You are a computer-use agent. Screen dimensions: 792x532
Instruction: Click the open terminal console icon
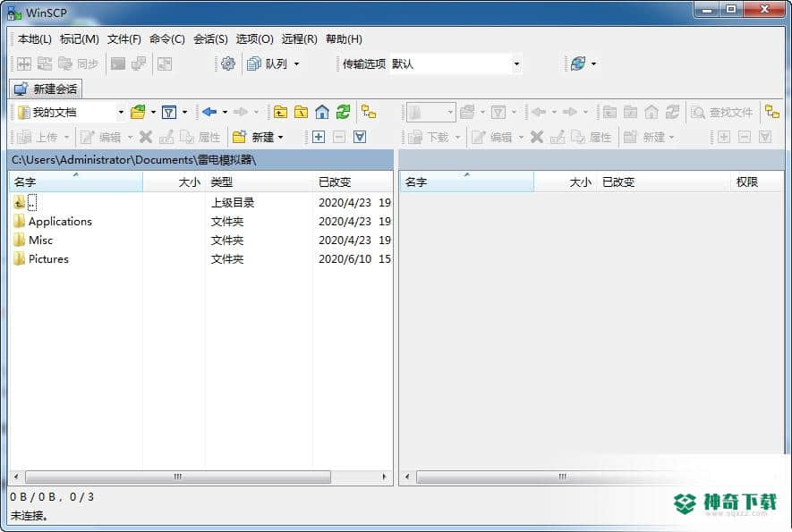point(118,63)
